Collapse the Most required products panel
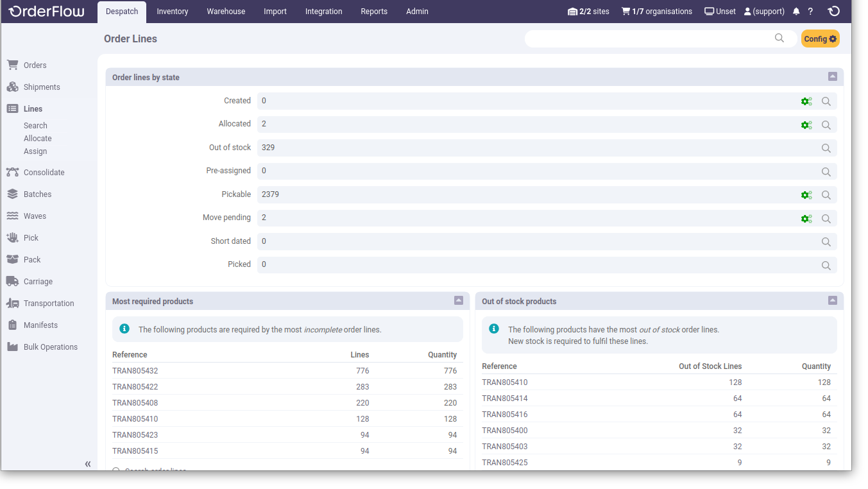868x489 pixels. click(458, 300)
